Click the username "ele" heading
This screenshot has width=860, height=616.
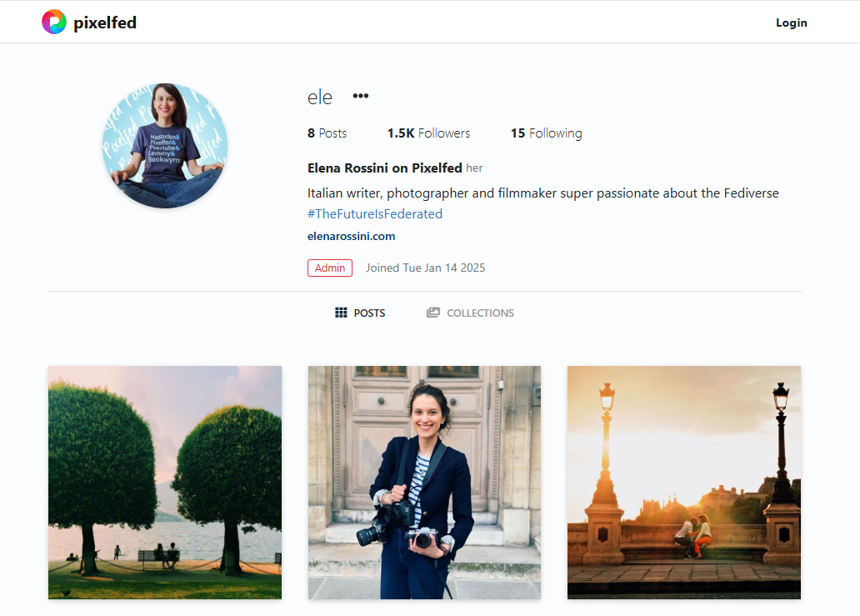click(x=320, y=98)
